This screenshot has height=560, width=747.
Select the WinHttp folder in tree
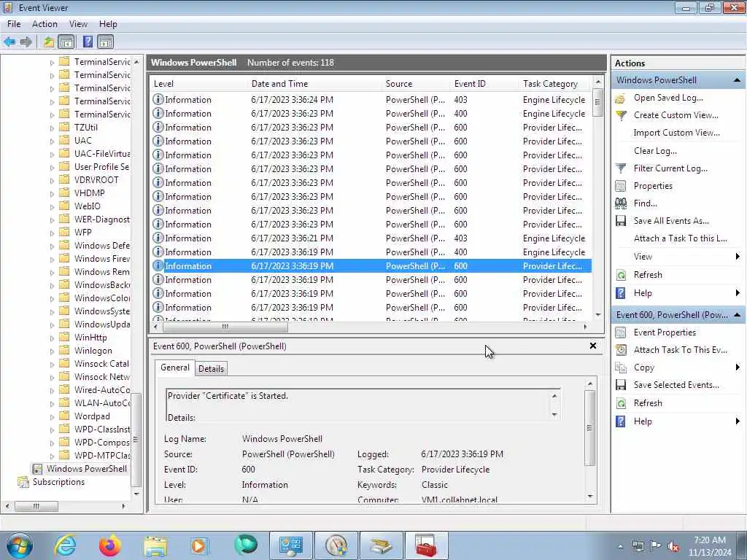pos(90,338)
